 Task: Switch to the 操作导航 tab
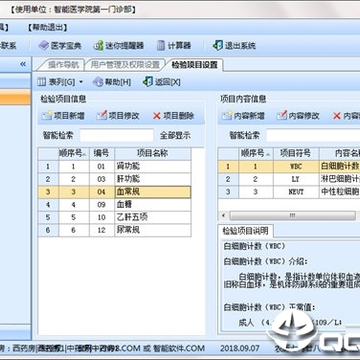click(x=63, y=65)
